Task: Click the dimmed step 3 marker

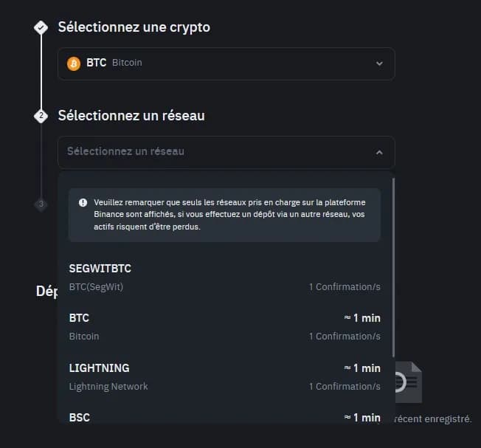Action: (x=41, y=204)
